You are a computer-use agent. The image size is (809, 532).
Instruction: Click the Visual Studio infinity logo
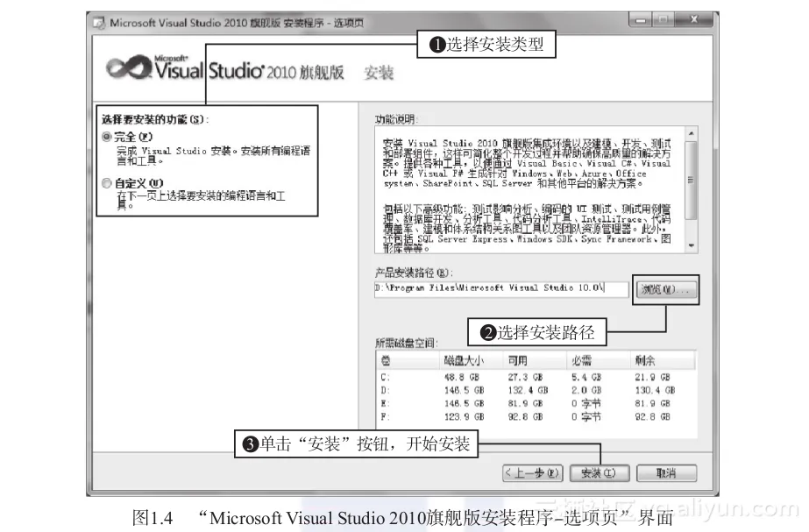[x=128, y=68]
